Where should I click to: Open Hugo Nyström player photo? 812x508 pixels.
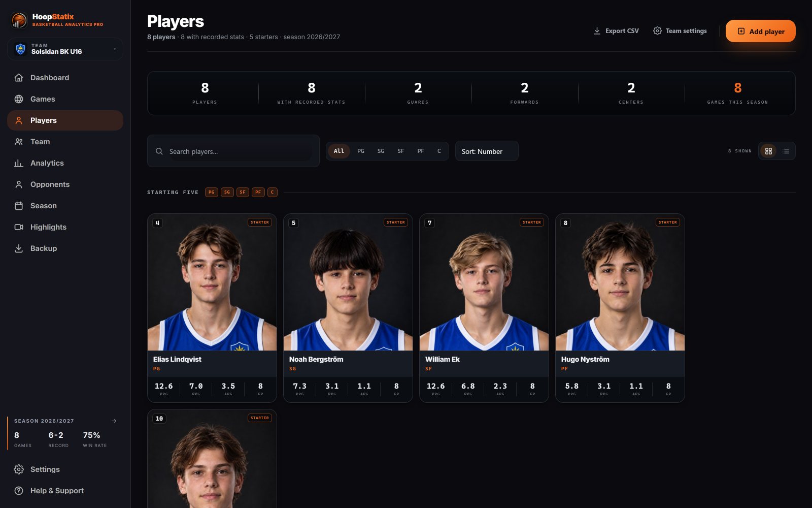[620, 282]
